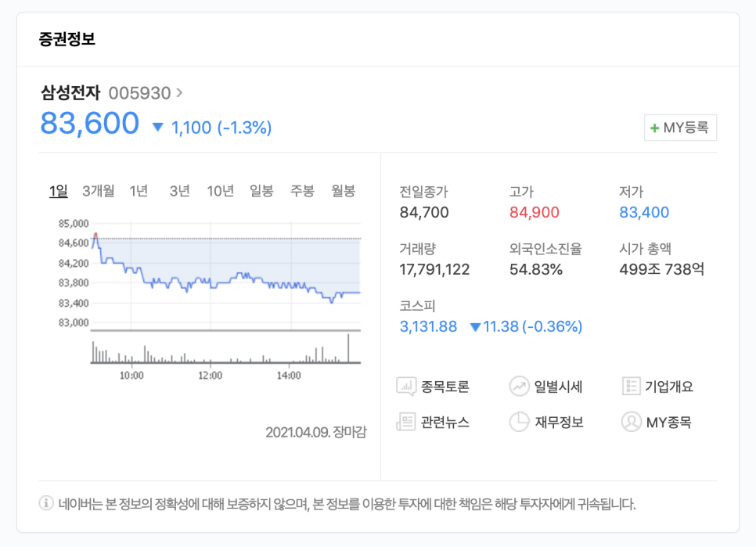Click the 85,000 axis label on chart

pos(74,224)
